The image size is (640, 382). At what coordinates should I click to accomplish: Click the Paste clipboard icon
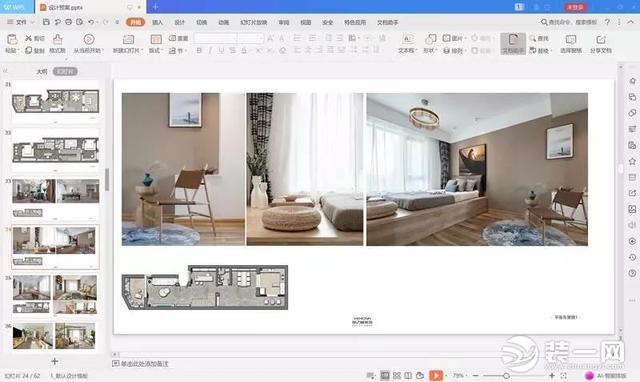click(x=12, y=40)
